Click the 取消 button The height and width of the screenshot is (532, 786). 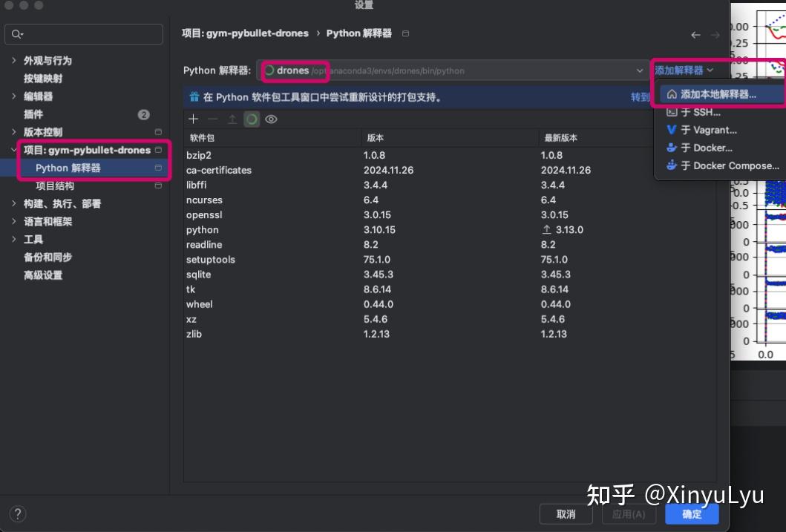566,513
